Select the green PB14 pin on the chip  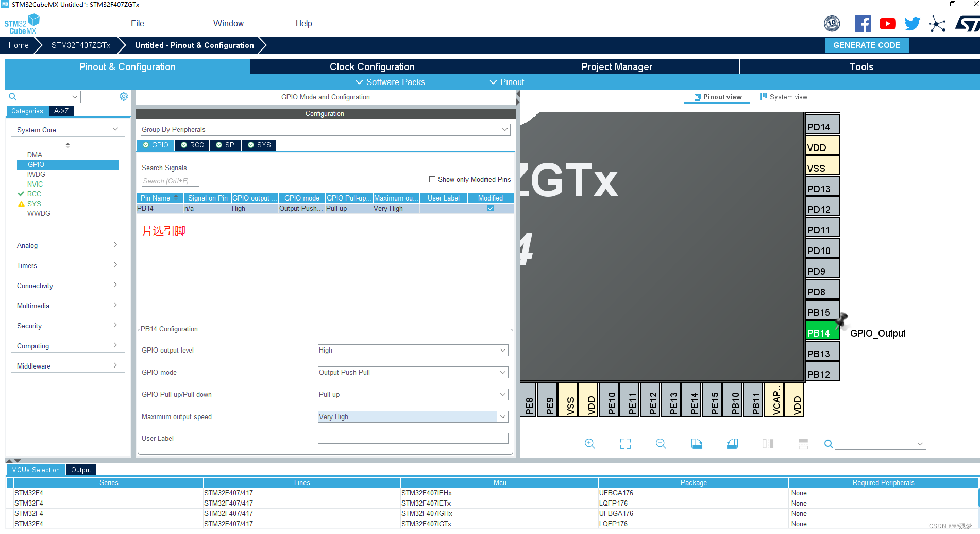tap(822, 330)
